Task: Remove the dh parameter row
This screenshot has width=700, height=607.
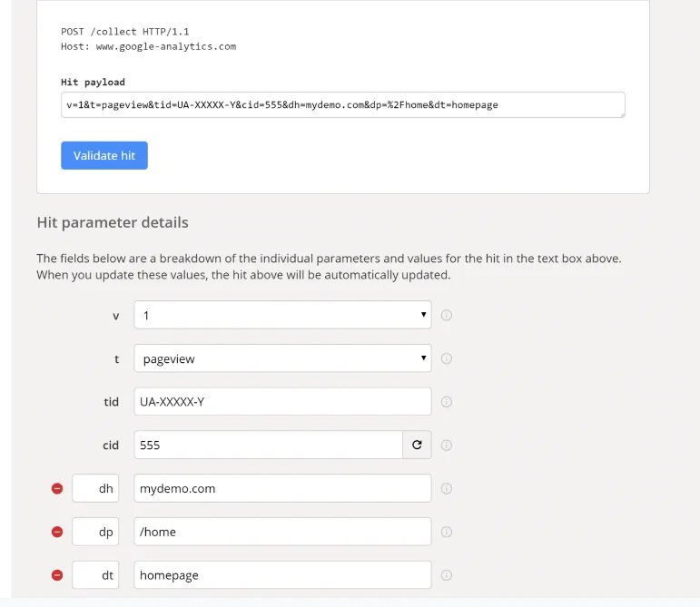Action: tap(57, 488)
